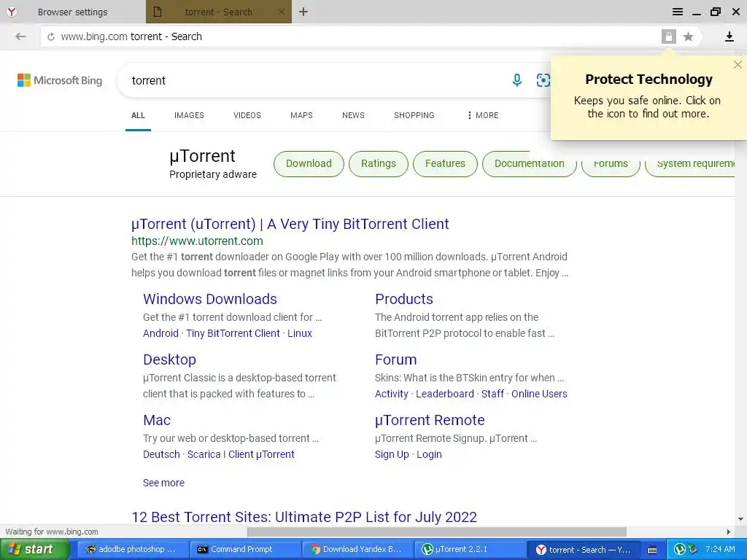This screenshot has height=560, width=747.
Task: Open the Windows start menu
Action: tap(34, 549)
